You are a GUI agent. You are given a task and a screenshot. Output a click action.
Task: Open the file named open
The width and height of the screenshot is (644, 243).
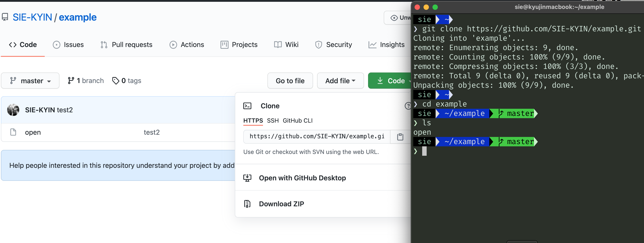33,132
